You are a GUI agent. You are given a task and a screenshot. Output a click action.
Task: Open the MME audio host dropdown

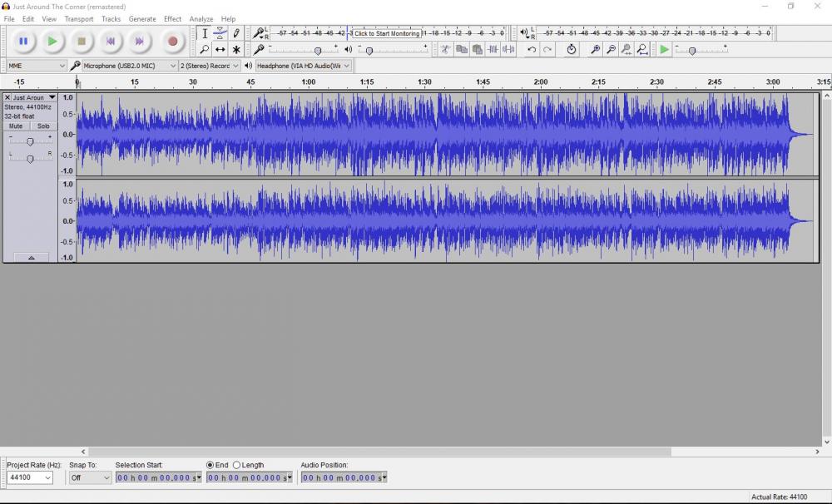click(36, 66)
